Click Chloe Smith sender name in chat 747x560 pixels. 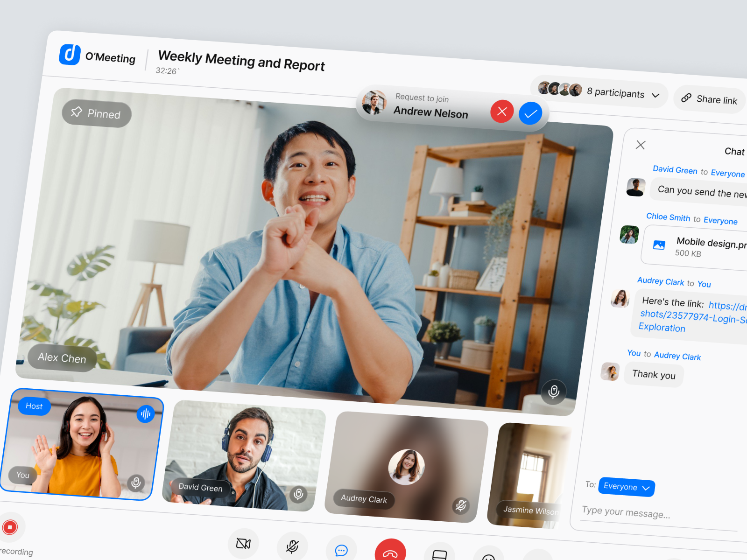(x=668, y=217)
